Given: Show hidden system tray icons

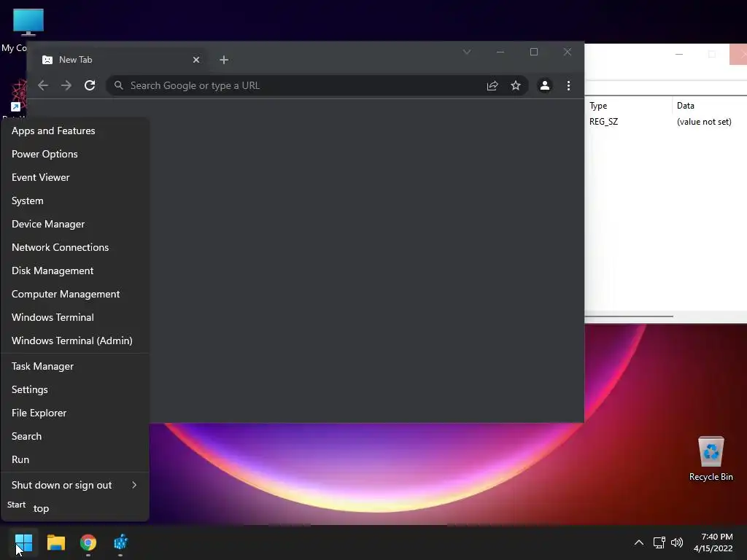Looking at the screenshot, I should pos(639,542).
